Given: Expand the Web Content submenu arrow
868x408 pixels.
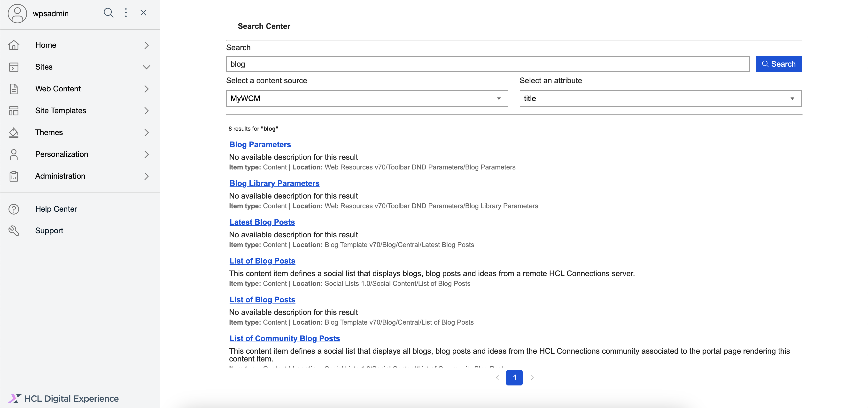Looking at the screenshot, I should coord(146,89).
